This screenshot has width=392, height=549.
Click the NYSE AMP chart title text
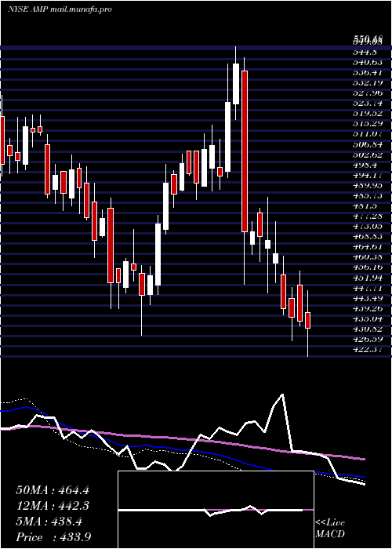click(x=60, y=9)
